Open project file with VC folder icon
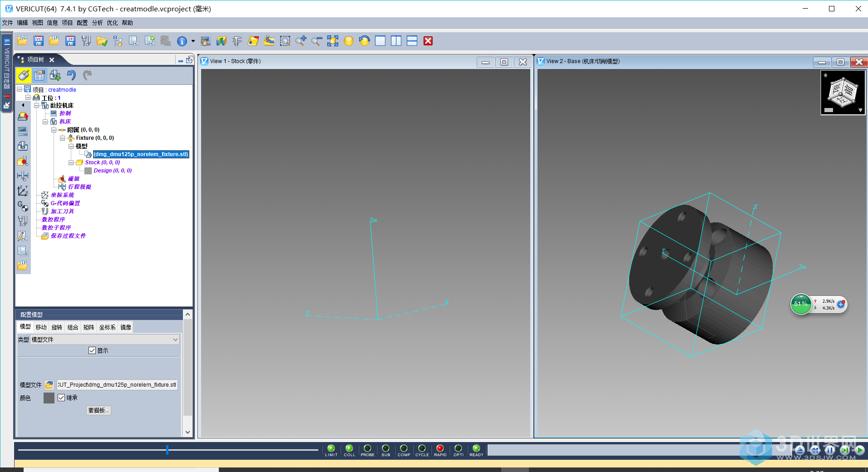 [22, 41]
